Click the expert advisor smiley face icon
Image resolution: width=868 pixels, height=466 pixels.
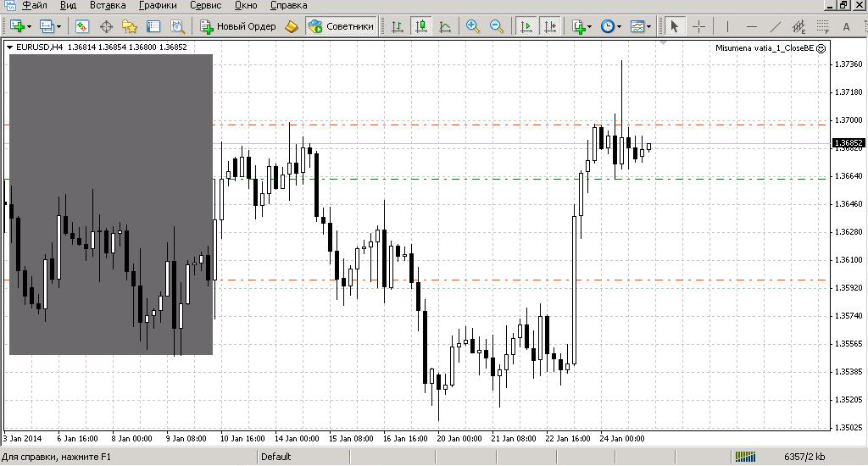tap(821, 48)
